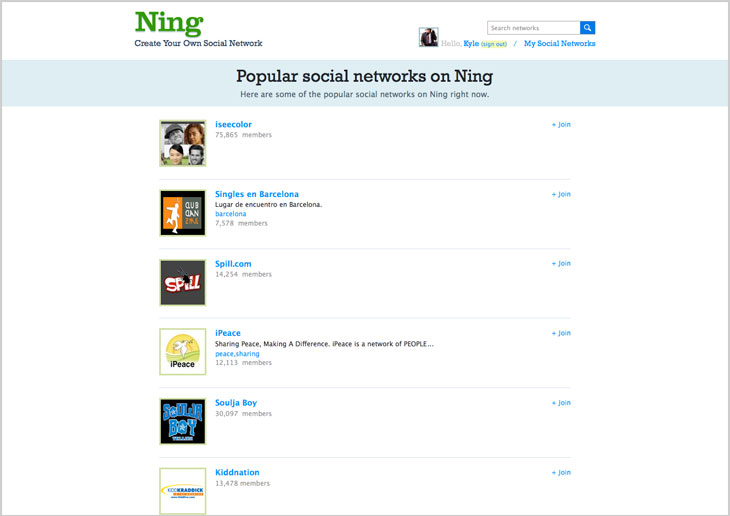Viewport: 730px width, 516px height.
Task: Open the Spill.com logo thumbnail
Action: click(182, 283)
